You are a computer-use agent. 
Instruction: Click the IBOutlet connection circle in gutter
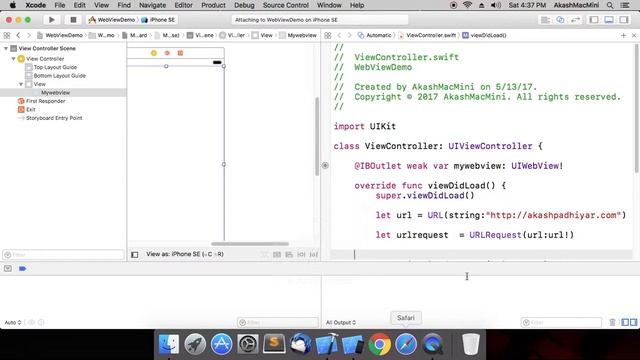325,166
